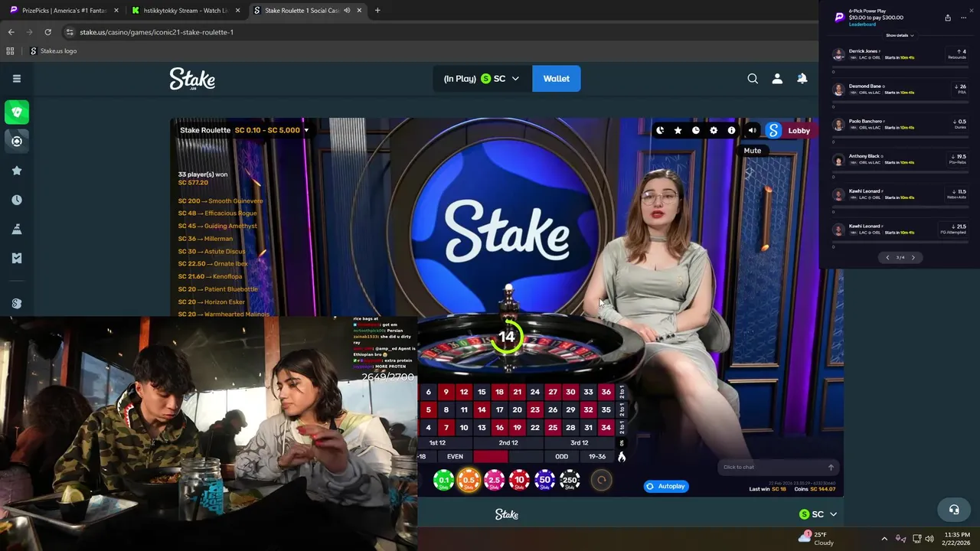Open the green casino cards sidebar icon
This screenshot has width=980, height=551.
point(17,112)
